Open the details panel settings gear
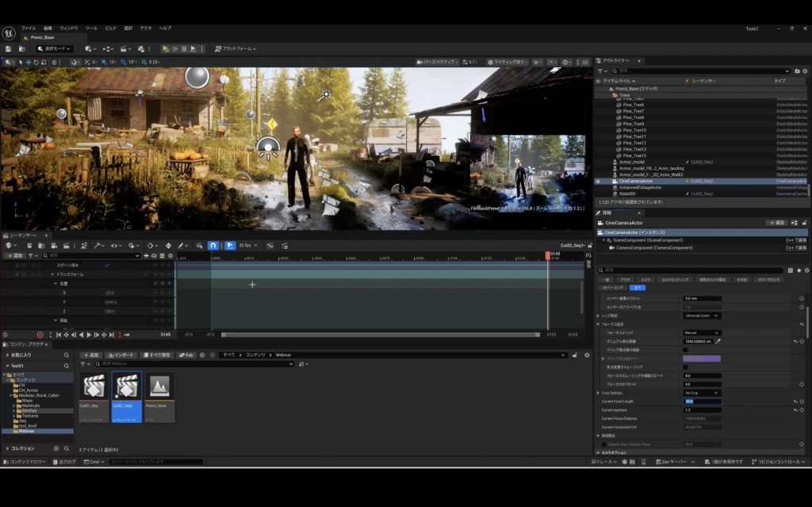812x507 pixels. (x=806, y=270)
